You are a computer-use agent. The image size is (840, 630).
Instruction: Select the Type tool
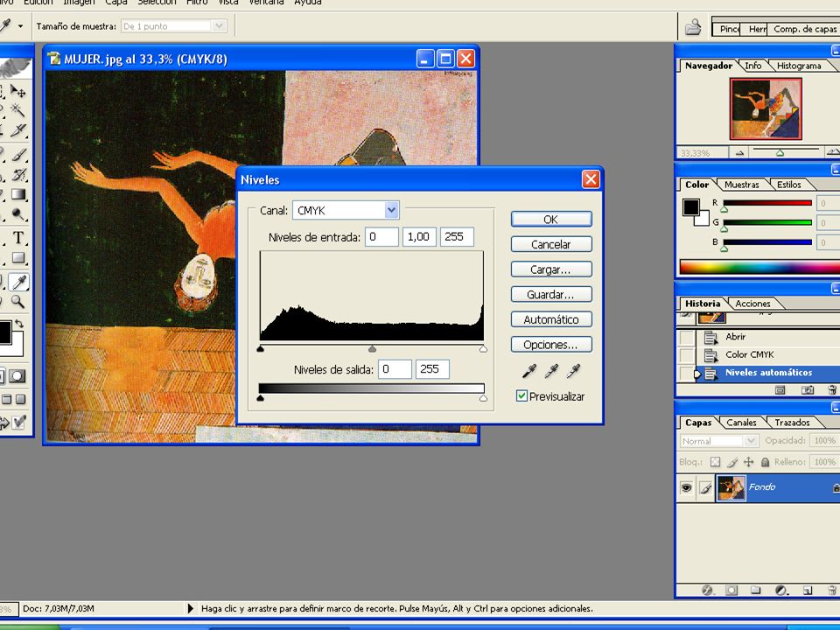(18, 238)
